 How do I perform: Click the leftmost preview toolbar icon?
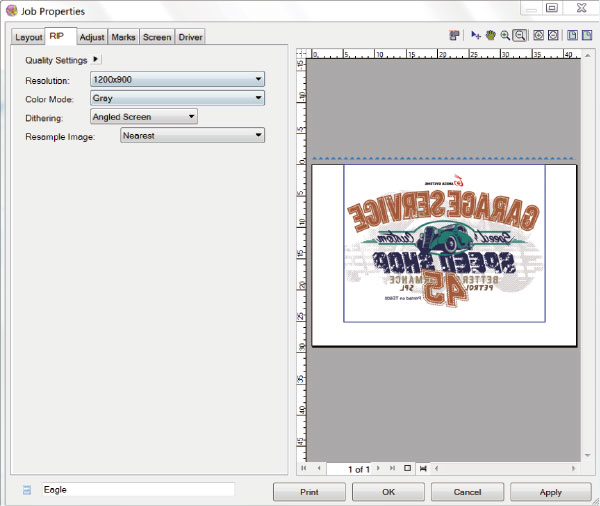pos(455,35)
